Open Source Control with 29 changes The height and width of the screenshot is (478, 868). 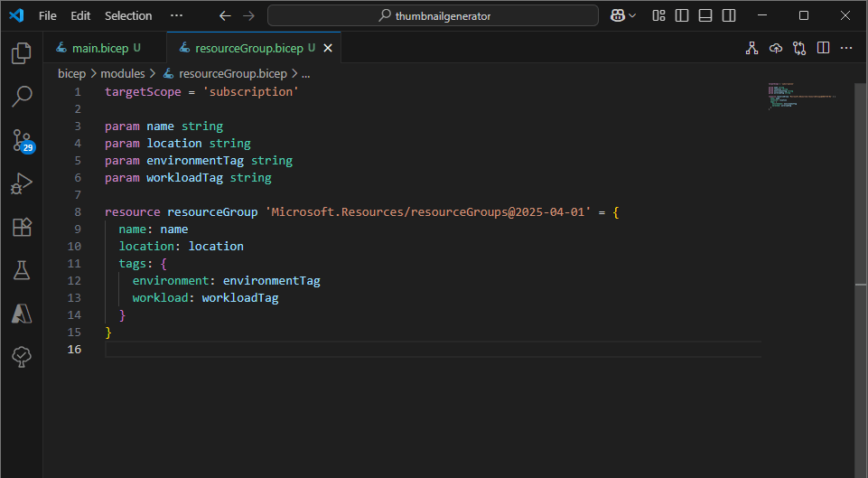tap(22, 140)
